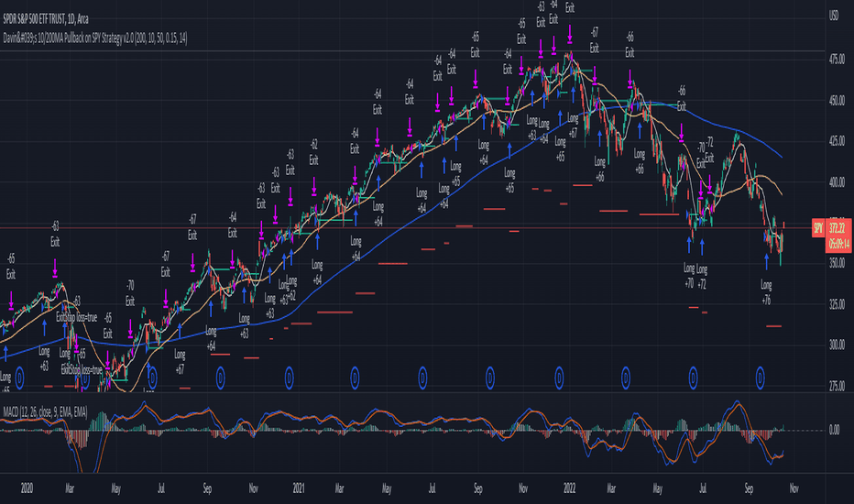Select the 10/200MA Pullback strategy legend
Viewport: 854px width, 504px height.
[95, 38]
